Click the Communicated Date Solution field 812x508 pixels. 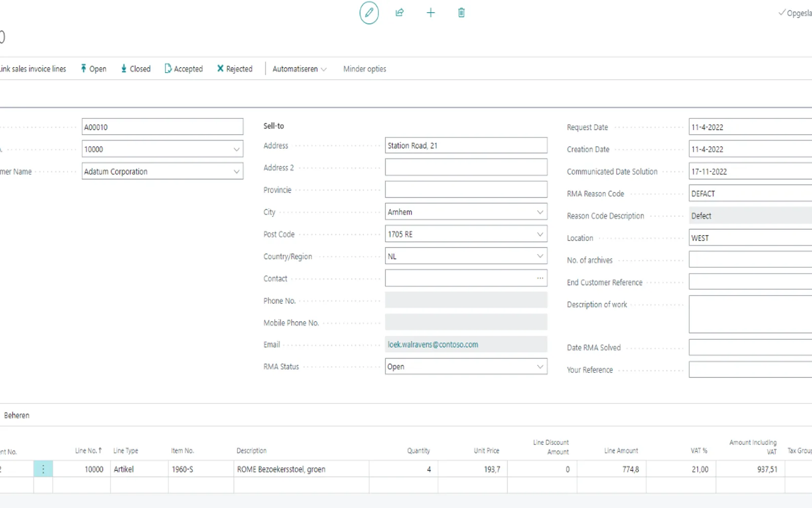(x=750, y=172)
